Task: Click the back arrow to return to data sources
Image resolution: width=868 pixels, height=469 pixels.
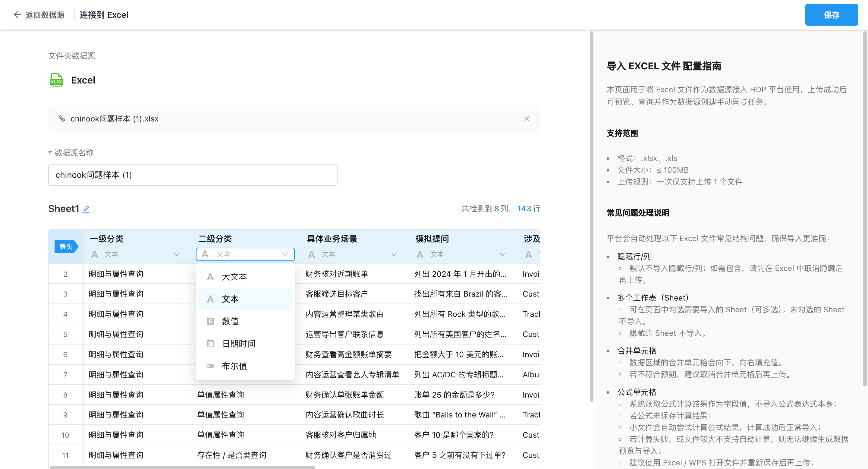Action: coord(17,15)
